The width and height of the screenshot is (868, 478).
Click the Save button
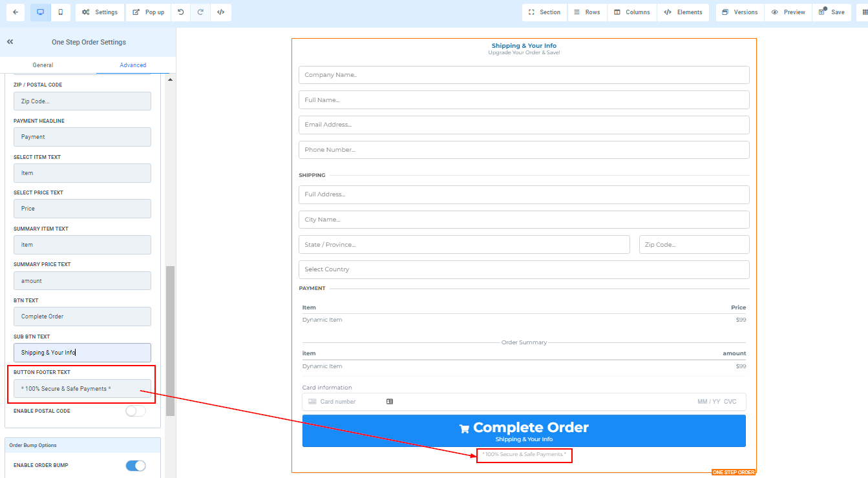[x=831, y=12]
